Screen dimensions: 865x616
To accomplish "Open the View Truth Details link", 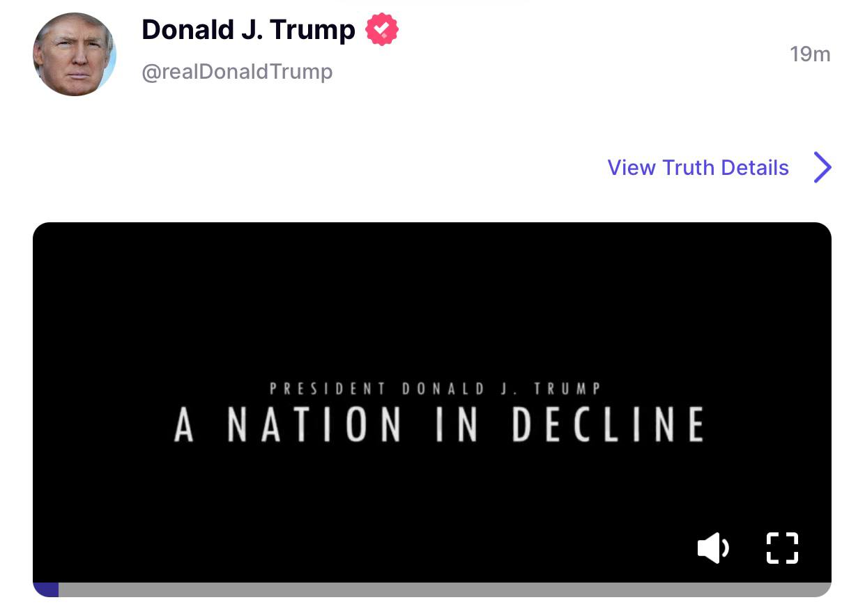I will (698, 167).
